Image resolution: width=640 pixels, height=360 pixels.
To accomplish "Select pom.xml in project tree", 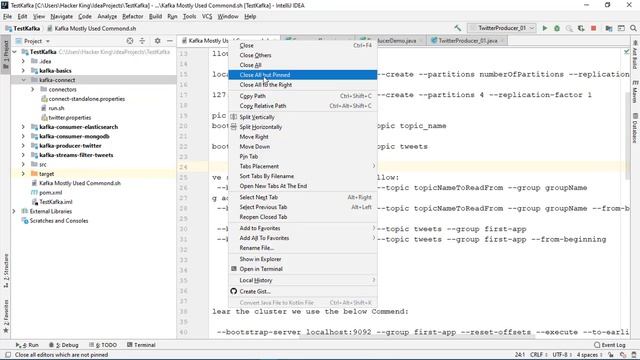I will tap(50, 193).
